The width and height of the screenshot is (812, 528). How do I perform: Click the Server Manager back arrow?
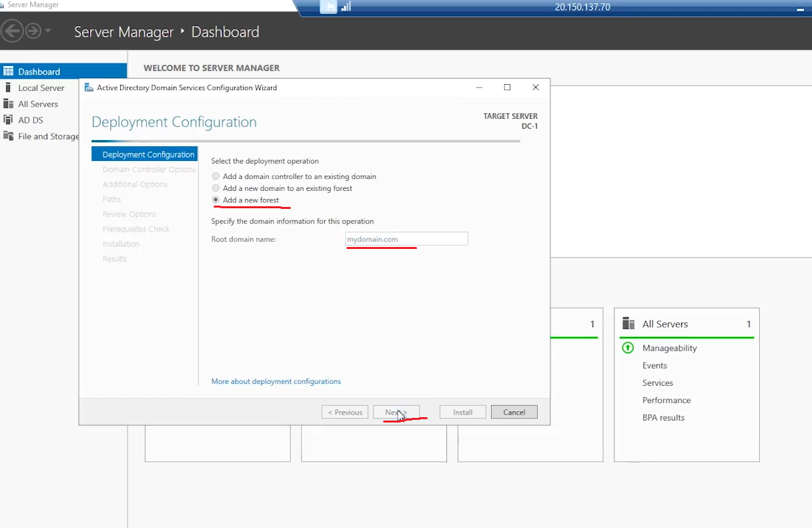pos(13,31)
